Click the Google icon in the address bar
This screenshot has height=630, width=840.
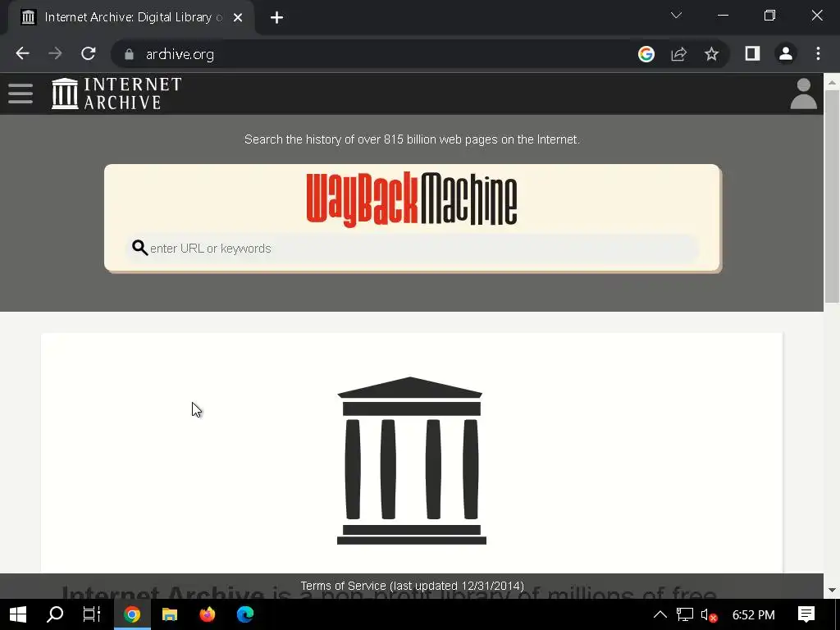[646, 53]
